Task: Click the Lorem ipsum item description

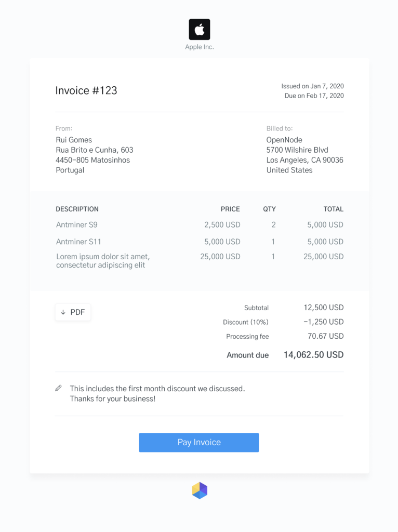Action: [103, 261]
